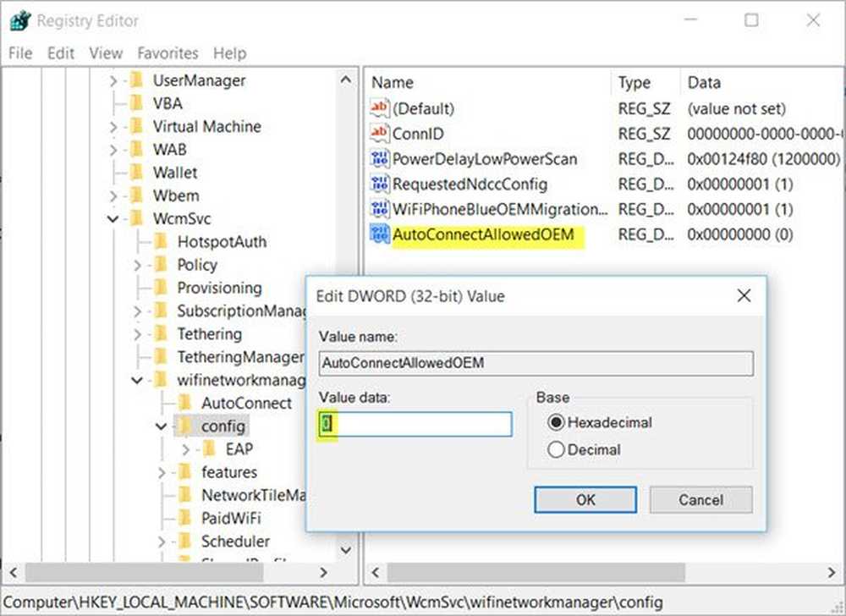Click the Wbem folder icon
846x616 pixels.
[x=137, y=195]
